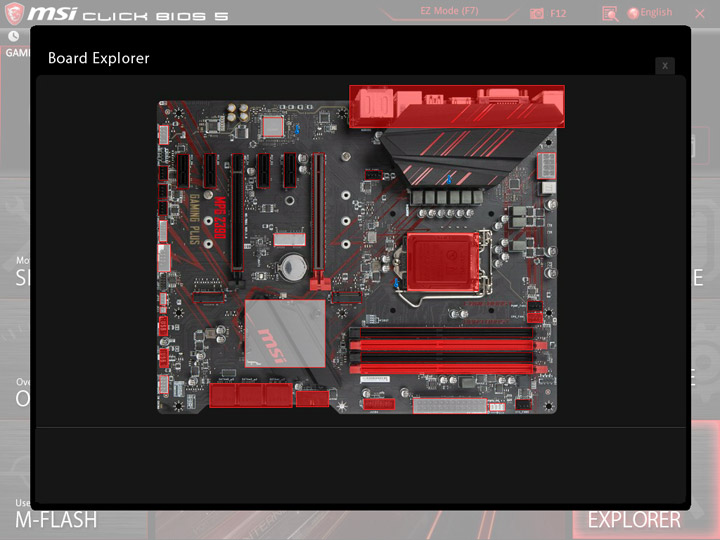The width and height of the screenshot is (720, 540).
Task: Select the 24-pin ATX power connector
Action: pos(450,405)
